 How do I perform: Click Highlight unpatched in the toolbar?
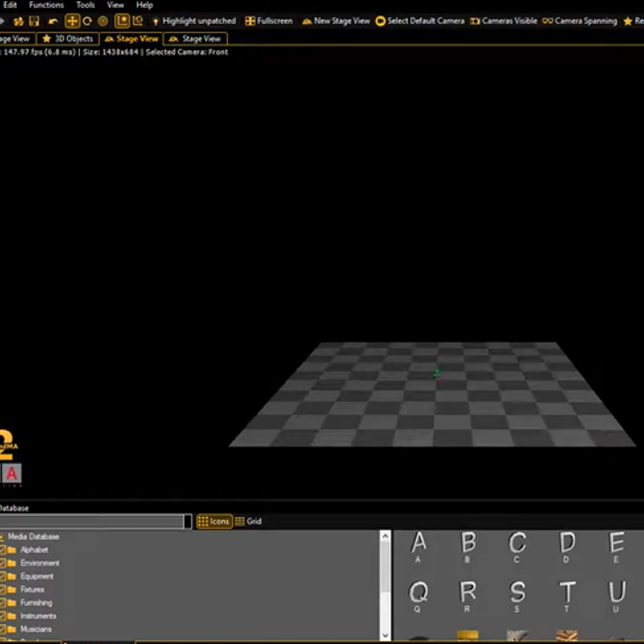pyautogui.click(x=193, y=21)
